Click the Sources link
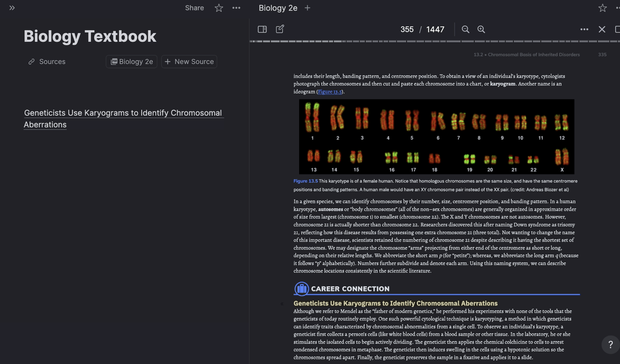Screen dimensions: 620x364 click(x=52, y=61)
